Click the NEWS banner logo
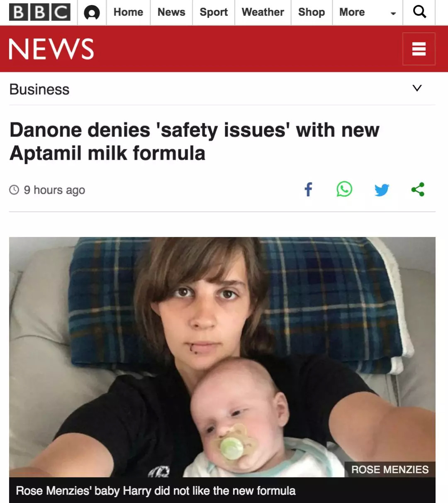Viewport: 448px width, 503px height. 51,49
